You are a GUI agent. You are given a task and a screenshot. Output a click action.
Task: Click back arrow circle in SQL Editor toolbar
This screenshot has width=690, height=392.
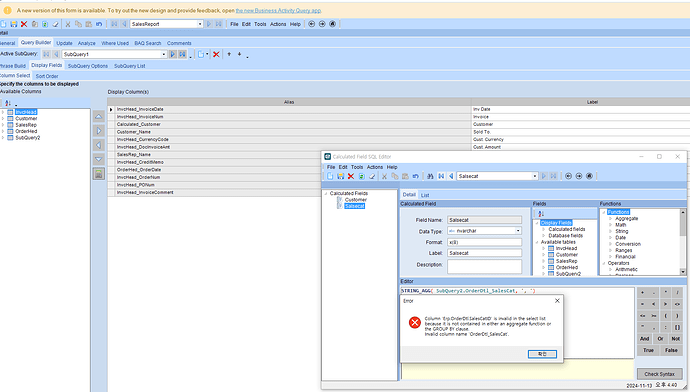(x=568, y=176)
